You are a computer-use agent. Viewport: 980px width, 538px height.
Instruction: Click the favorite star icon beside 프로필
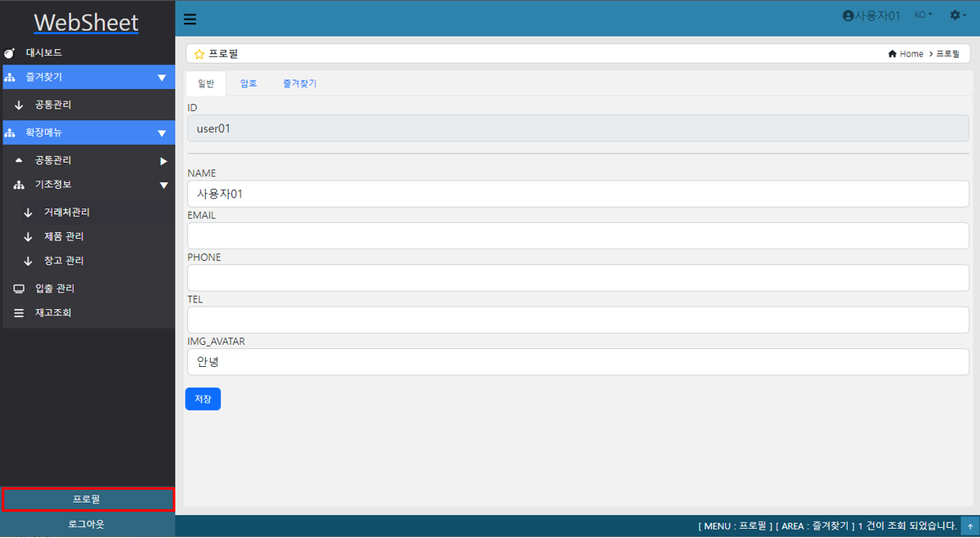(x=199, y=54)
